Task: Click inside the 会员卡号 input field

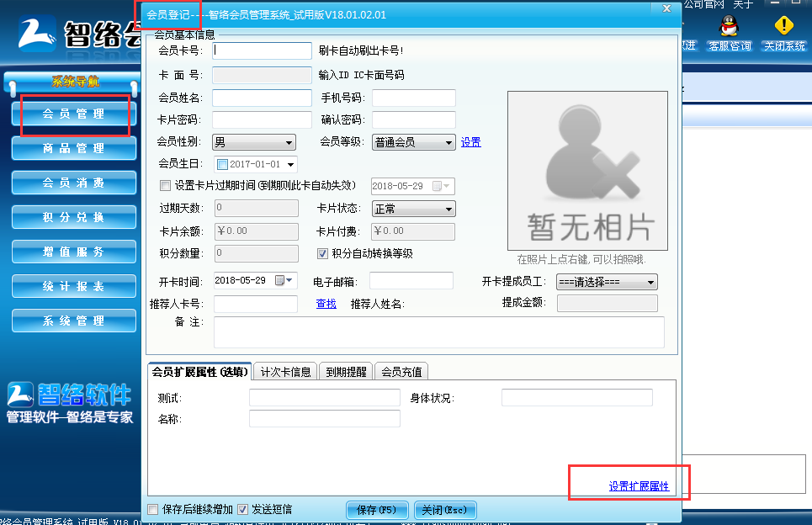Action: tap(261, 50)
